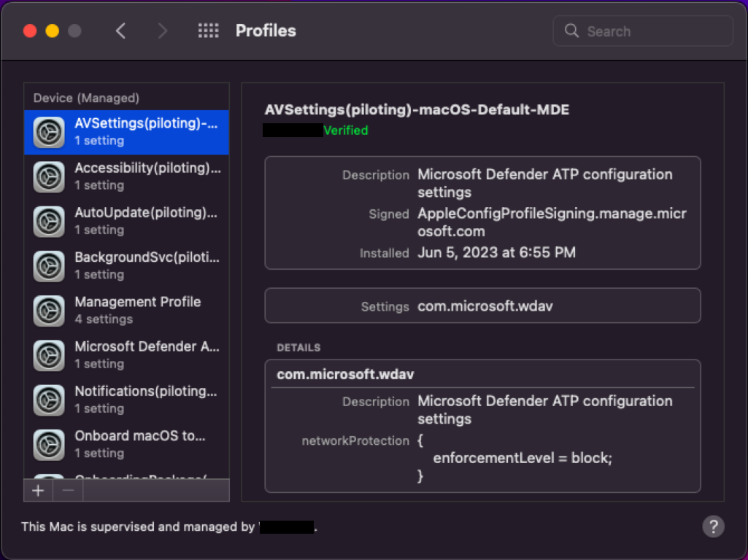Remove profile with minus button
The height and width of the screenshot is (560, 748).
[68, 491]
